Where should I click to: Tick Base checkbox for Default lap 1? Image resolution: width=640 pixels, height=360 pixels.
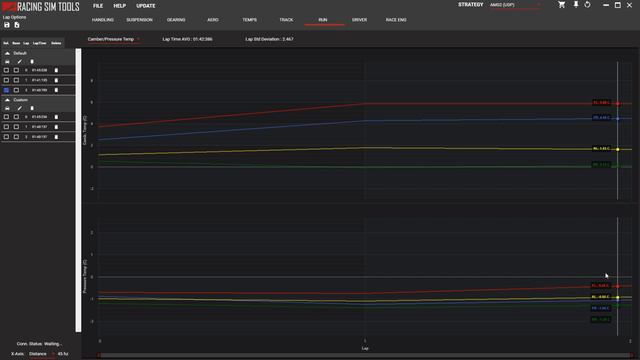click(x=16, y=80)
